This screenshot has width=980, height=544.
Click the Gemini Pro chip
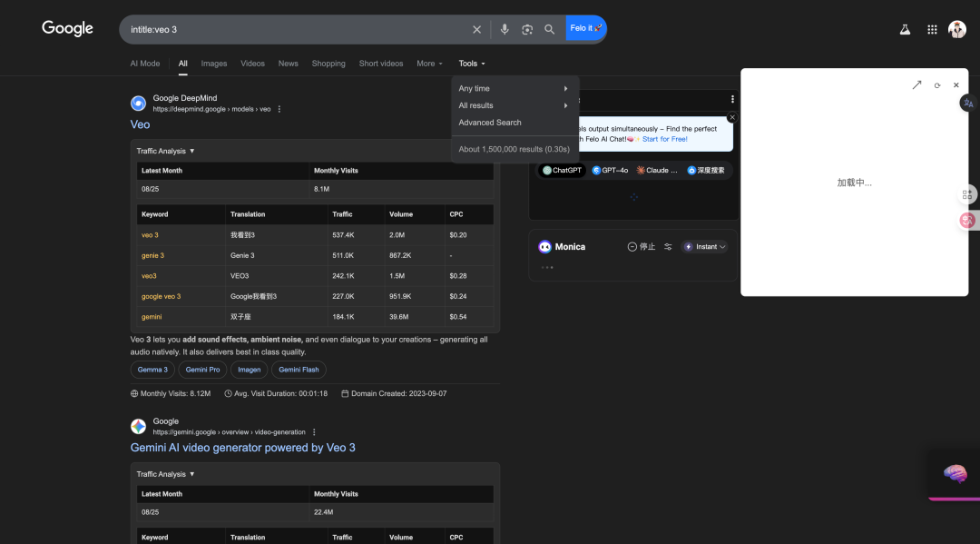(x=202, y=370)
